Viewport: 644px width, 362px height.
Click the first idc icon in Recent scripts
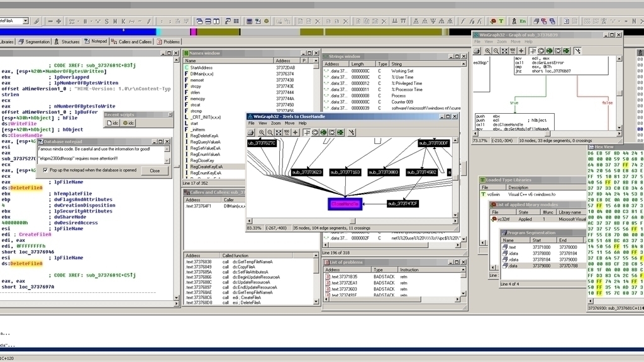point(113,123)
